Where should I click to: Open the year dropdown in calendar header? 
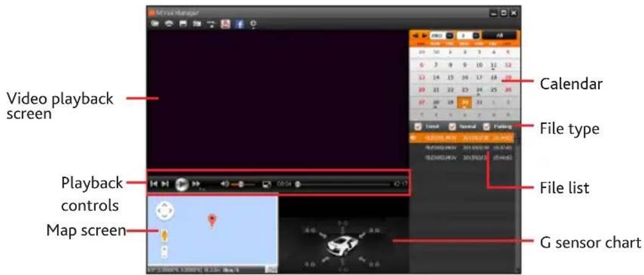tap(449, 36)
